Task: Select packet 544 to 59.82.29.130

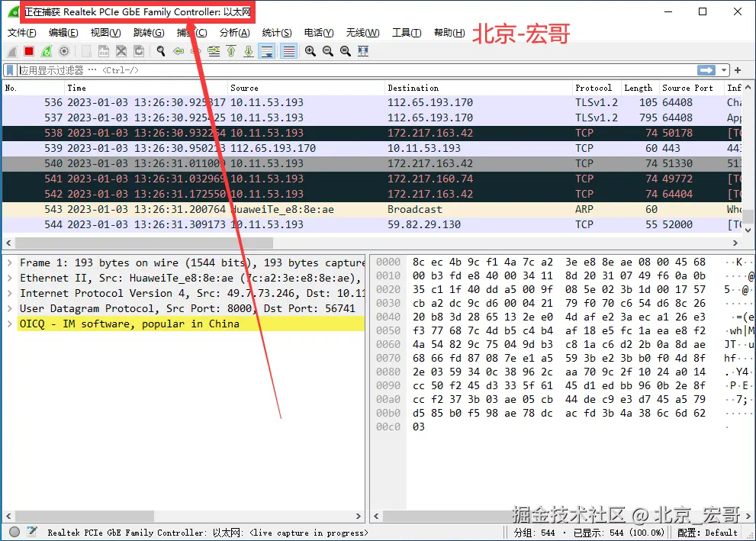Action: coord(372,224)
